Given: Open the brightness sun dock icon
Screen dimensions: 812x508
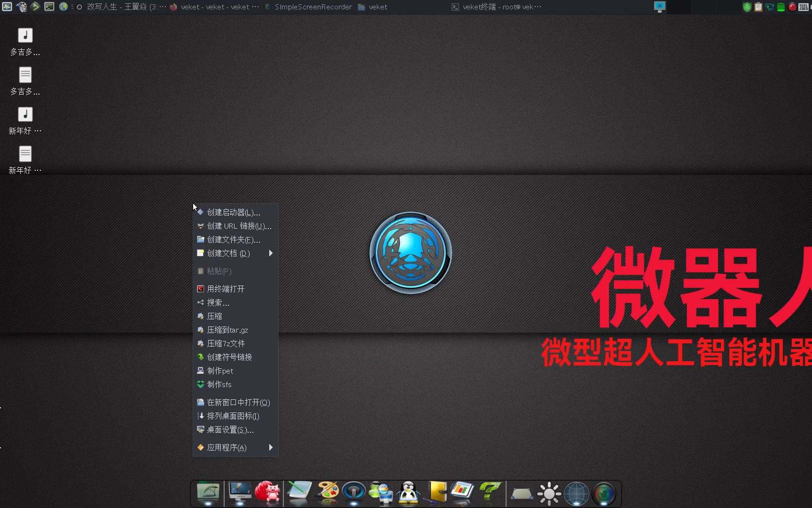Looking at the screenshot, I should click(x=549, y=494).
